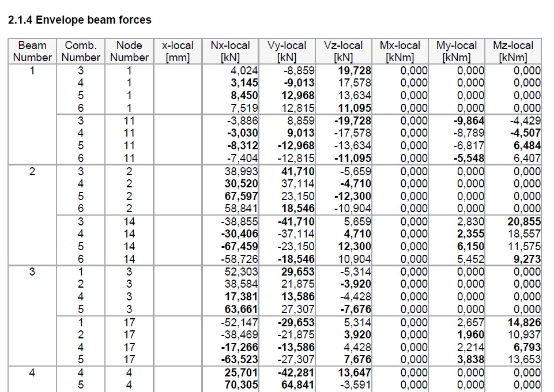554x392 pixels.
Task: Click the Nx-local value 38,993
Action: pos(242,171)
